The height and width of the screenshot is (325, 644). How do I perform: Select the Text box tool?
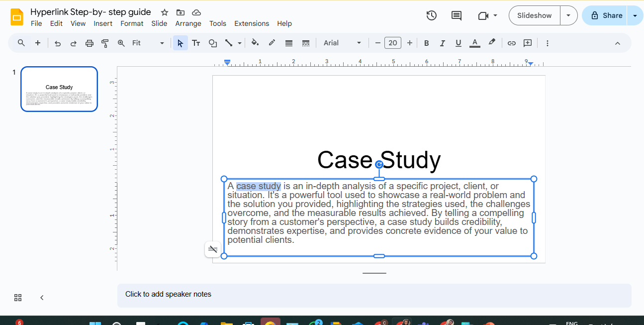(196, 43)
